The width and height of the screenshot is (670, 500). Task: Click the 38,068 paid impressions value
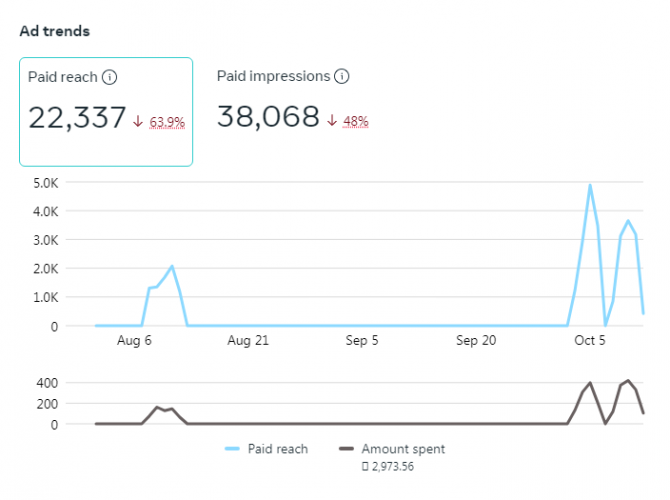pos(268,118)
